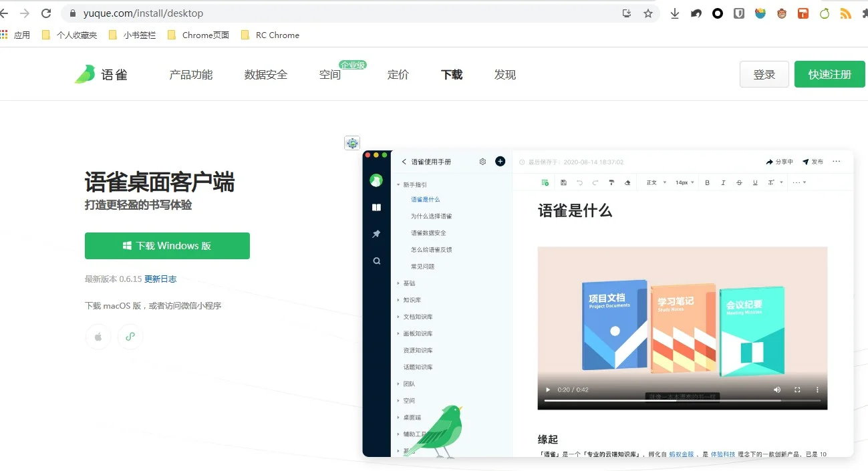The height and width of the screenshot is (471, 868).
Task: Click the green circle extension icon
Action: point(825,13)
